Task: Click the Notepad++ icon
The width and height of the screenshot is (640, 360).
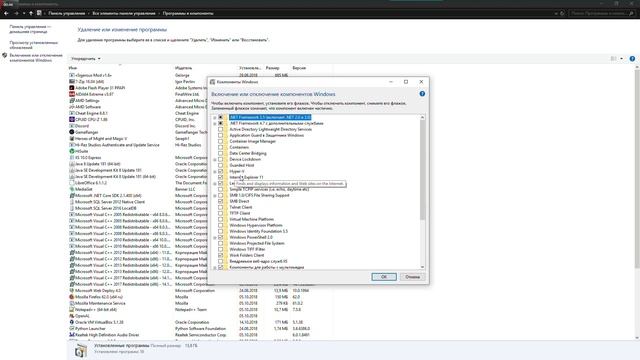Action: tap(72, 310)
